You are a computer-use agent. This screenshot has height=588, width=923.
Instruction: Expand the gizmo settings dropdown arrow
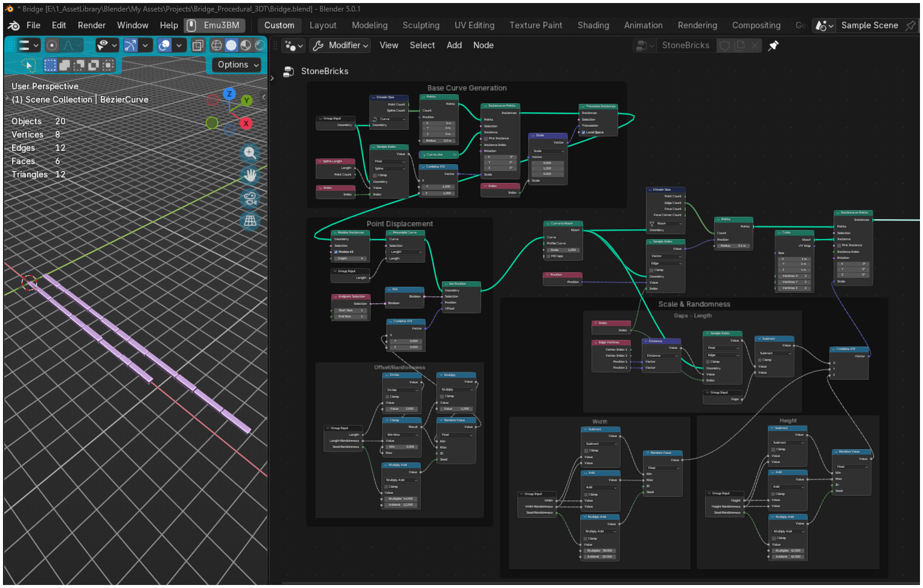(x=145, y=45)
